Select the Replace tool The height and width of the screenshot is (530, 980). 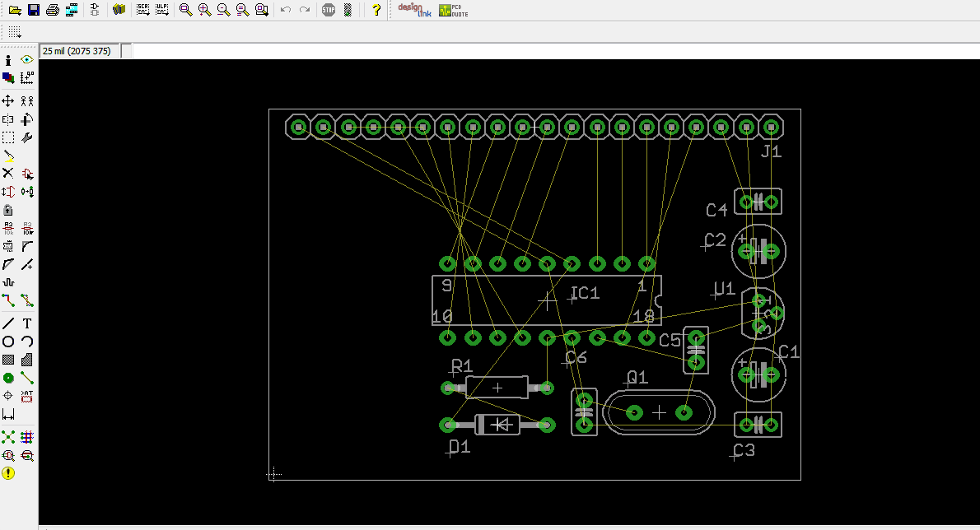pyautogui.click(x=27, y=192)
